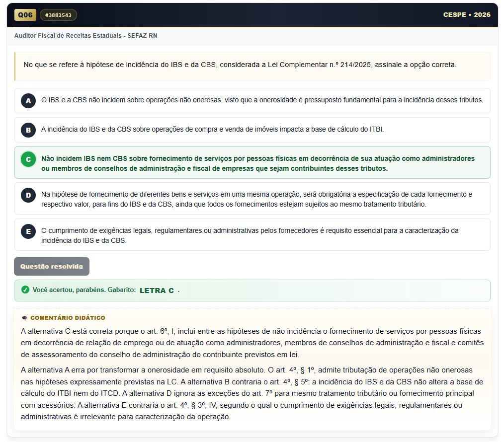504x442 pixels.
Task: Select answer option D circle
Action: coord(28,195)
